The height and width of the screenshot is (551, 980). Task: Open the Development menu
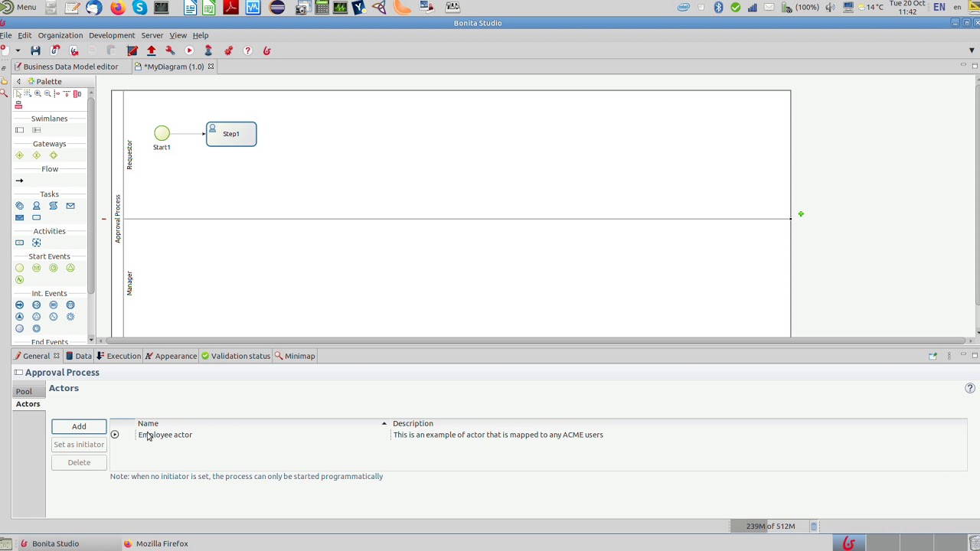click(112, 35)
